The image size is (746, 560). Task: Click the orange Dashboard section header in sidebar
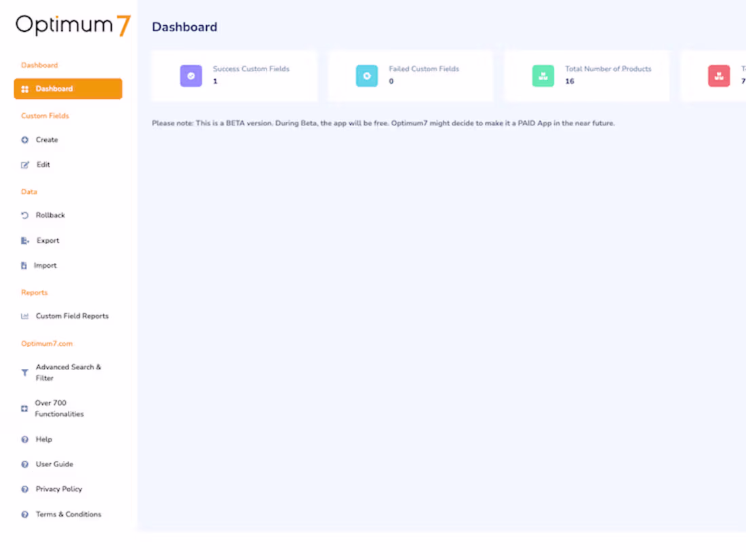pyautogui.click(x=39, y=65)
